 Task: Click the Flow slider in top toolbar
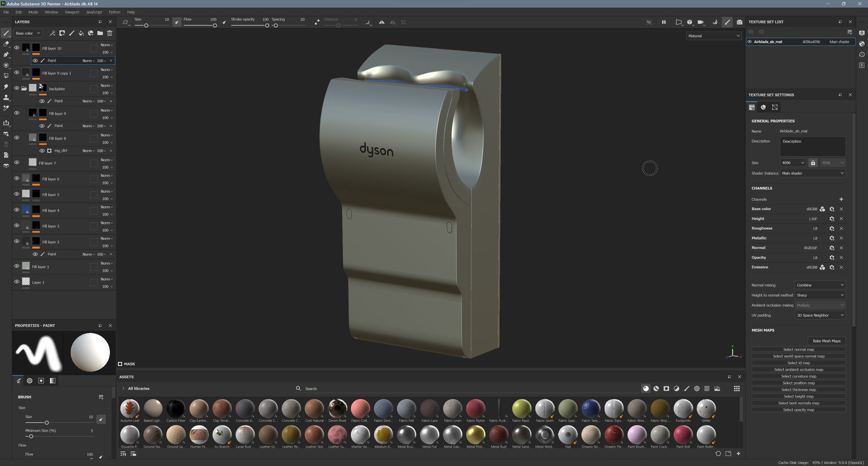click(199, 25)
